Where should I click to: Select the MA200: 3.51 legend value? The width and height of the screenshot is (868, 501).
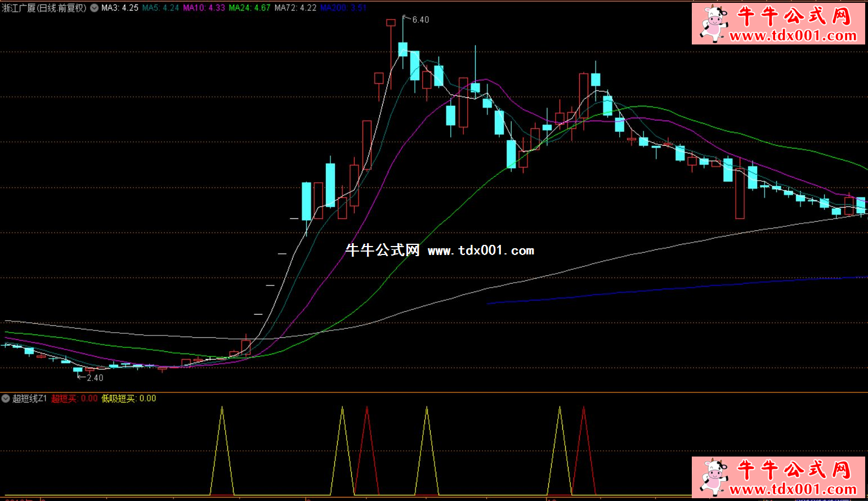(x=343, y=8)
